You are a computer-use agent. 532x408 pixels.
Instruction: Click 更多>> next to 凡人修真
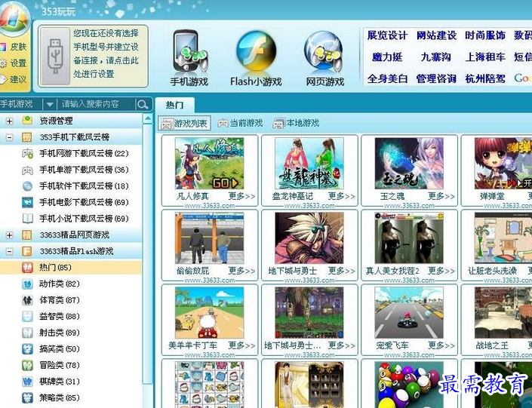(x=241, y=196)
